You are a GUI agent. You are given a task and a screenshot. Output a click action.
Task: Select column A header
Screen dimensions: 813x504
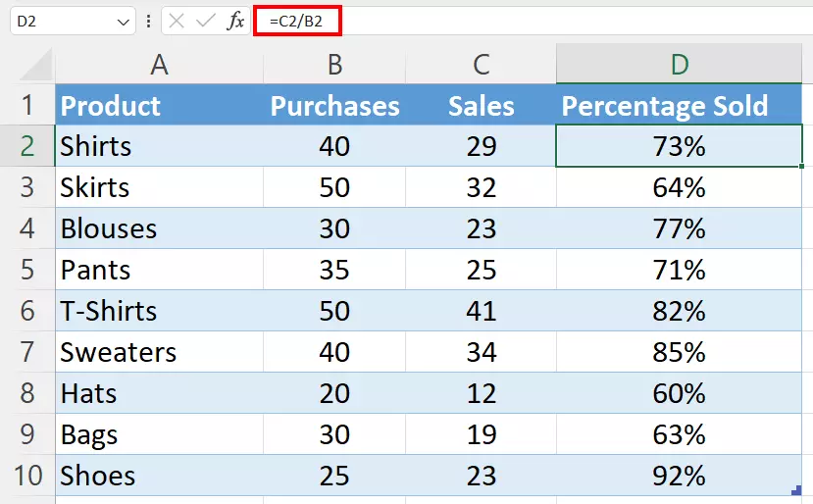(x=159, y=65)
